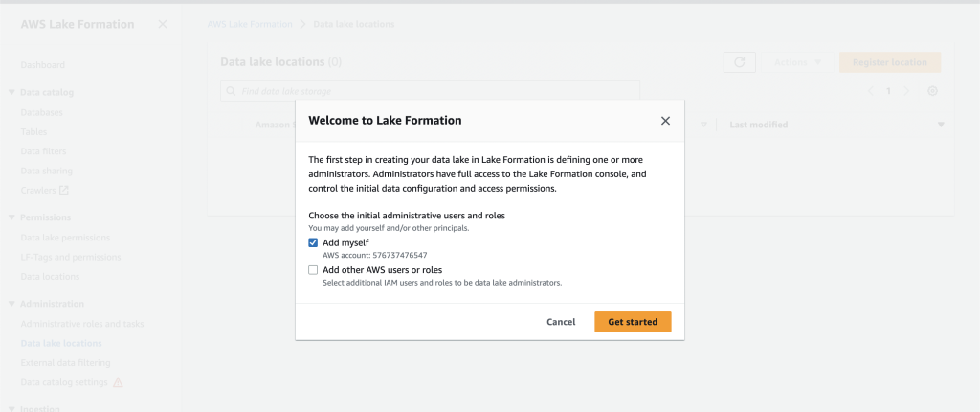980x412 pixels.
Task: Open the Actions dropdown
Action: coord(798,62)
